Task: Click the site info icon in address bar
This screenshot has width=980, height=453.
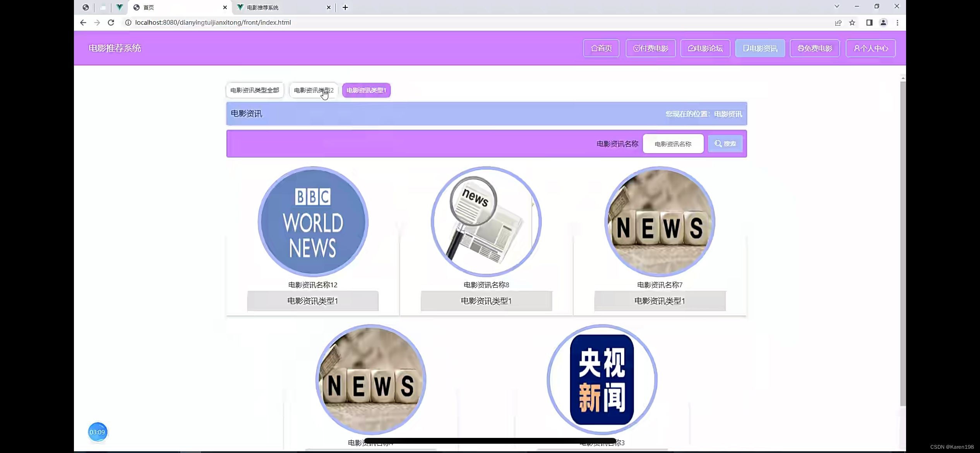Action: pyautogui.click(x=128, y=22)
